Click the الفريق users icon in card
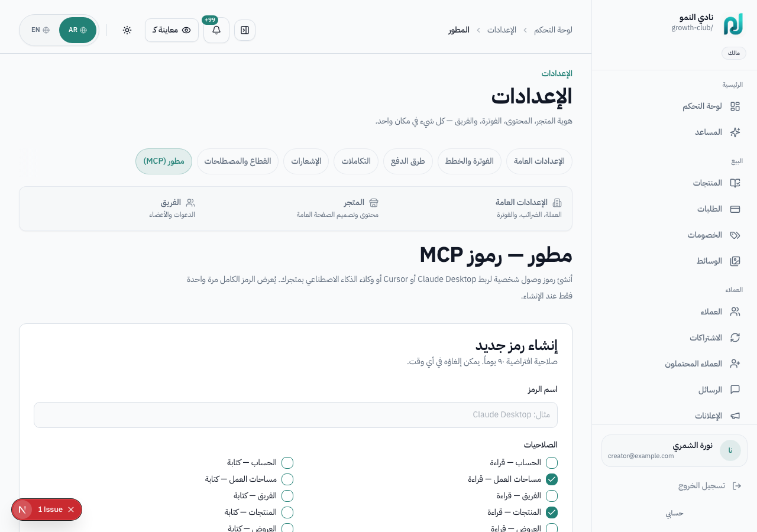This screenshot has width=757, height=532. click(x=190, y=203)
